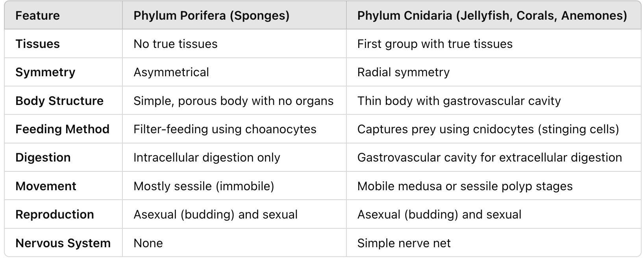Click "Thin body with gastrovascular cavity" cell
The image size is (644, 261).
click(x=459, y=101)
